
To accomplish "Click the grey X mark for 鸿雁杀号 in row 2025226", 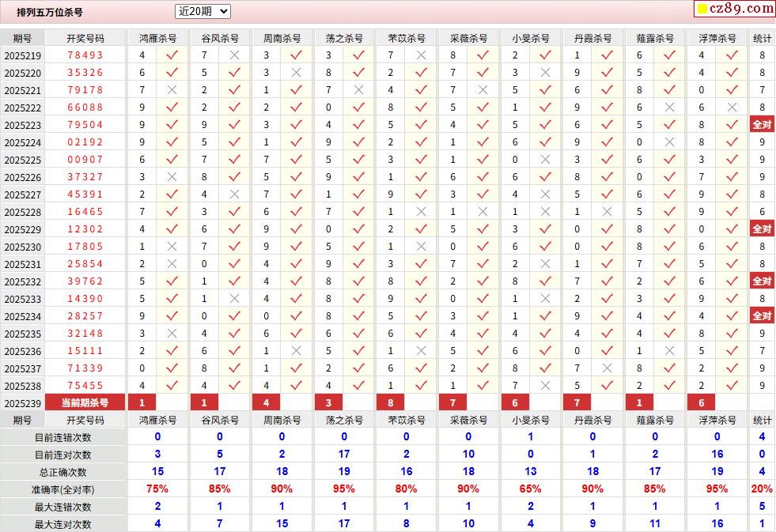I will click(x=172, y=177).
